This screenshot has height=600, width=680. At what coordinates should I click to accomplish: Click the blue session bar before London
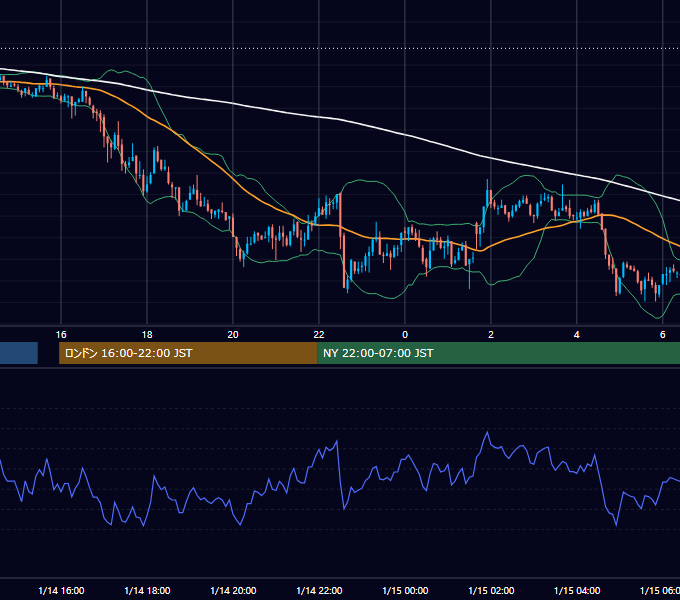tap(19, 353)
